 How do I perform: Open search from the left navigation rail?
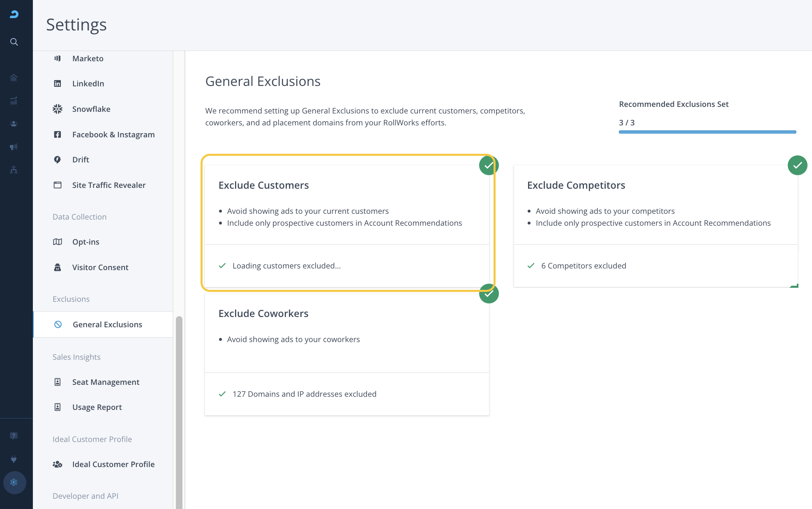14,42
